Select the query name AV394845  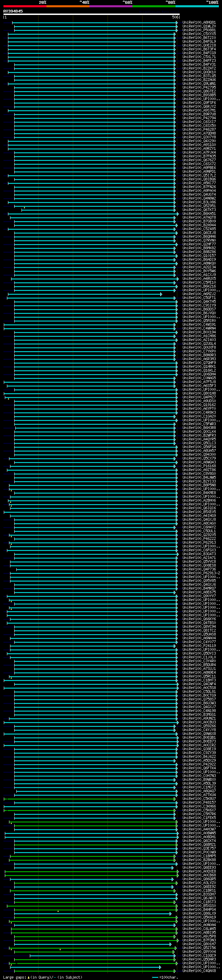pyautogui.click(x=13, y=11)
